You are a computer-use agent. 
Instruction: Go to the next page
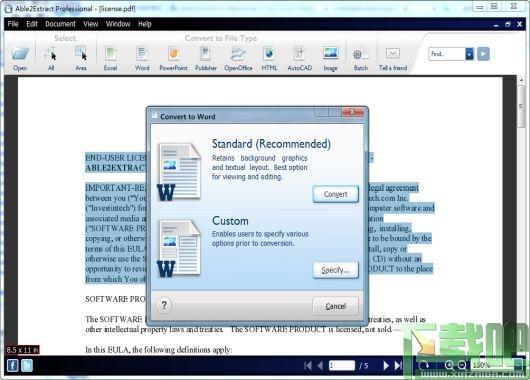(386, 365)
